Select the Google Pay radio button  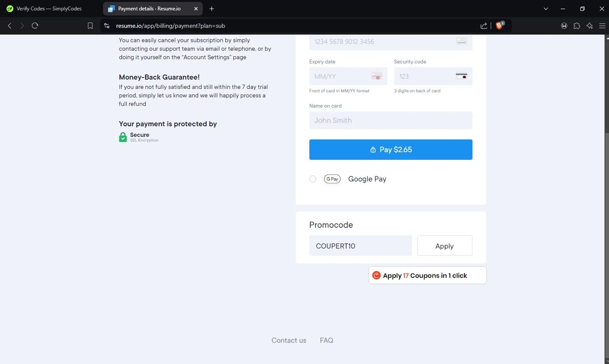[313, 179]
